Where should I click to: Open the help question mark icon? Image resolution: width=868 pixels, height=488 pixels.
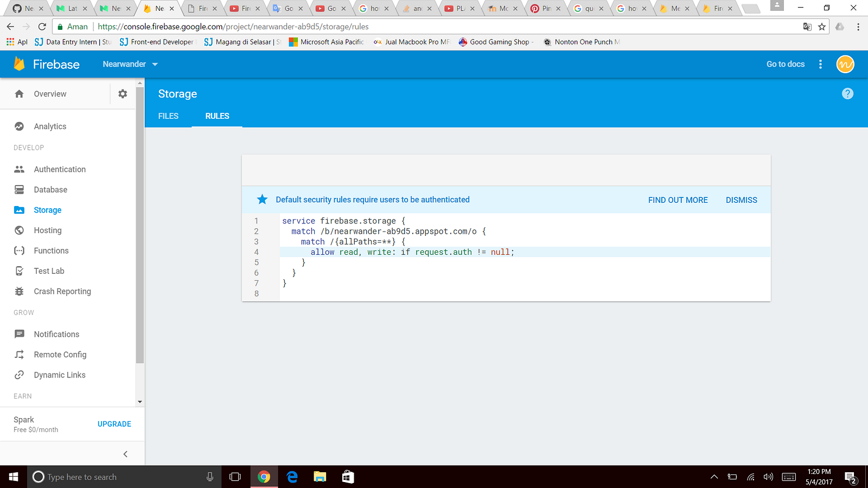[x=847, y=93]
